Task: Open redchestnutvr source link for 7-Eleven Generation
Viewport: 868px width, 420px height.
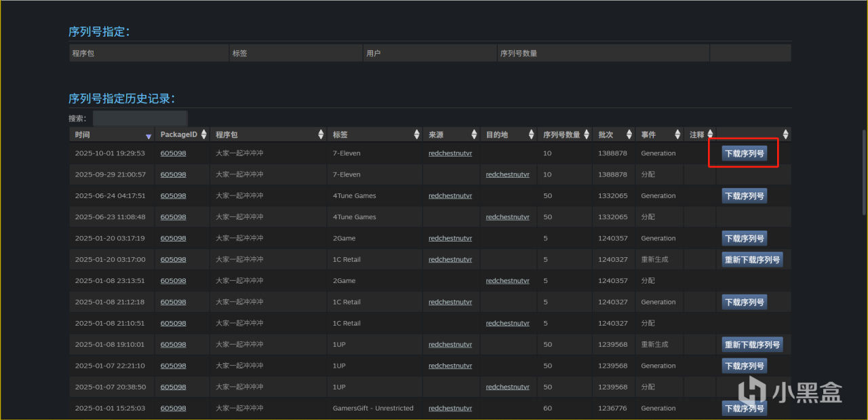Action: 450,153
